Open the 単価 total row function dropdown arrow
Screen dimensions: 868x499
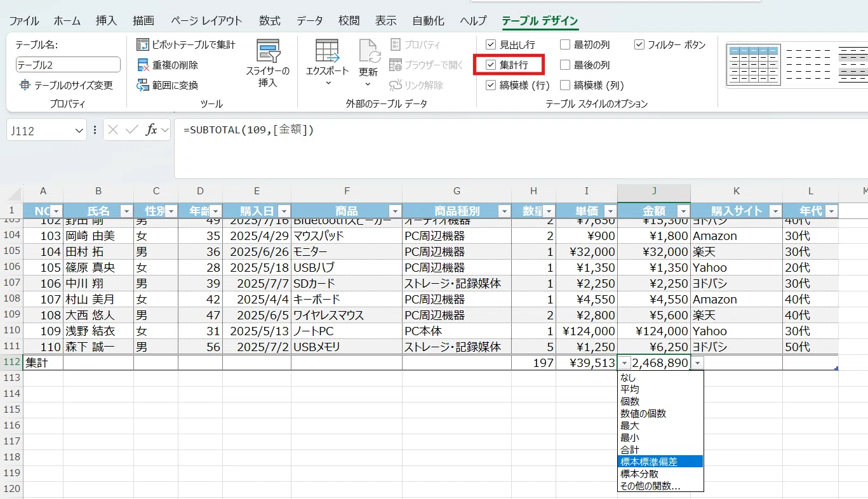click(x=625, y=363)
